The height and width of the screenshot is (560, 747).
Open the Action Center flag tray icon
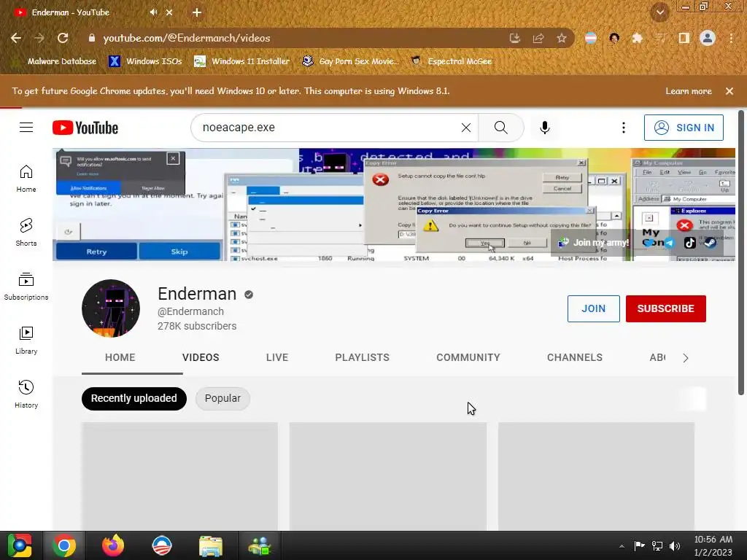(639, 546)
